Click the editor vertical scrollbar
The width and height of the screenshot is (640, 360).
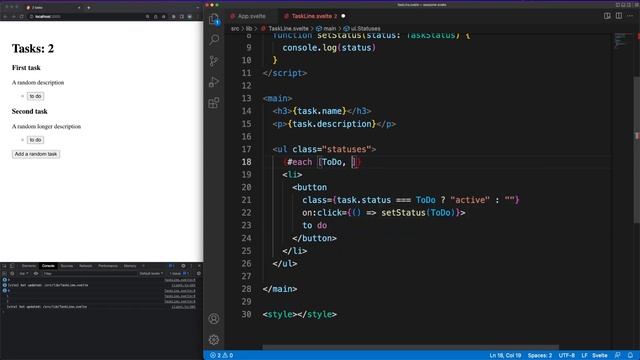tap(637, 149)
